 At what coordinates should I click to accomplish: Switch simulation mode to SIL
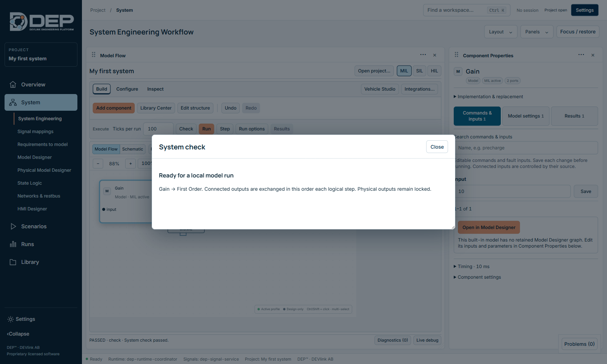(419, 71)
